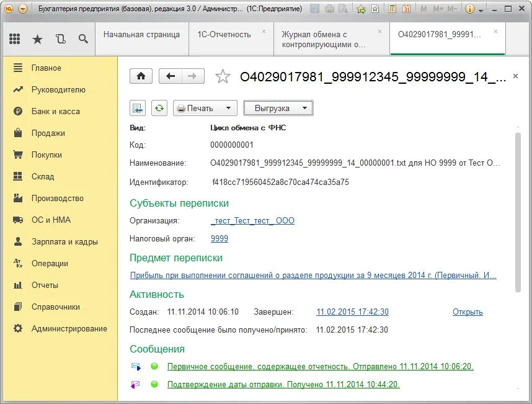
Task: Open the Выгрузка dropdown
Action: (x=278, y=109)
